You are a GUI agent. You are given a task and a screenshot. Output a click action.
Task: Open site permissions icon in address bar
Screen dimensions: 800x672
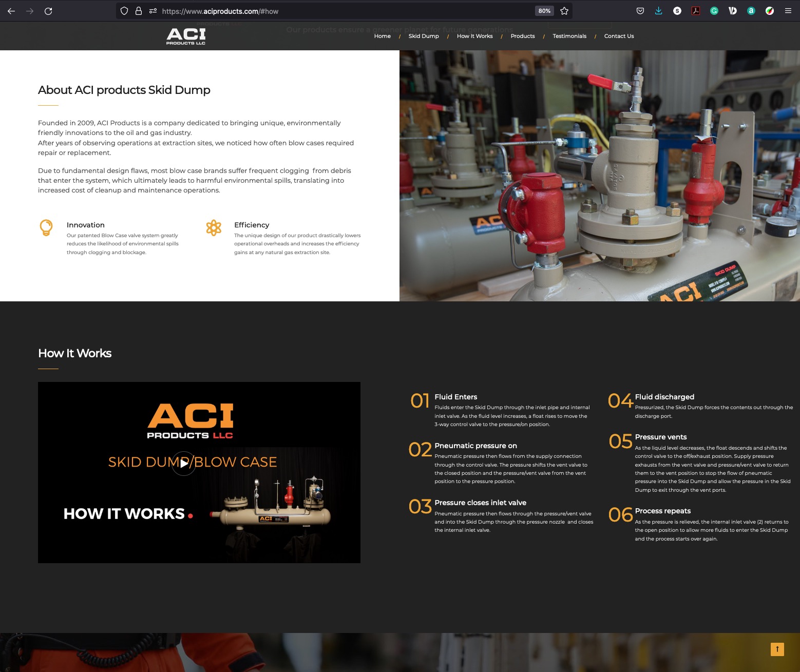coord(153,11)
